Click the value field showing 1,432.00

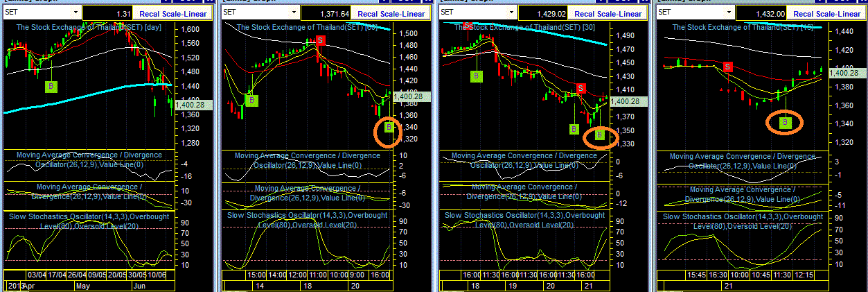[760, 13]
